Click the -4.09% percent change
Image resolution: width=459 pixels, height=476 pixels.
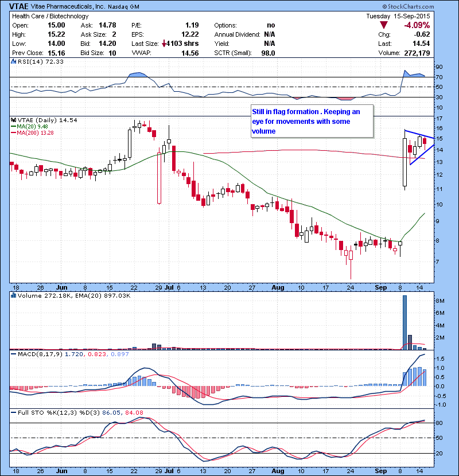[417, 25]
